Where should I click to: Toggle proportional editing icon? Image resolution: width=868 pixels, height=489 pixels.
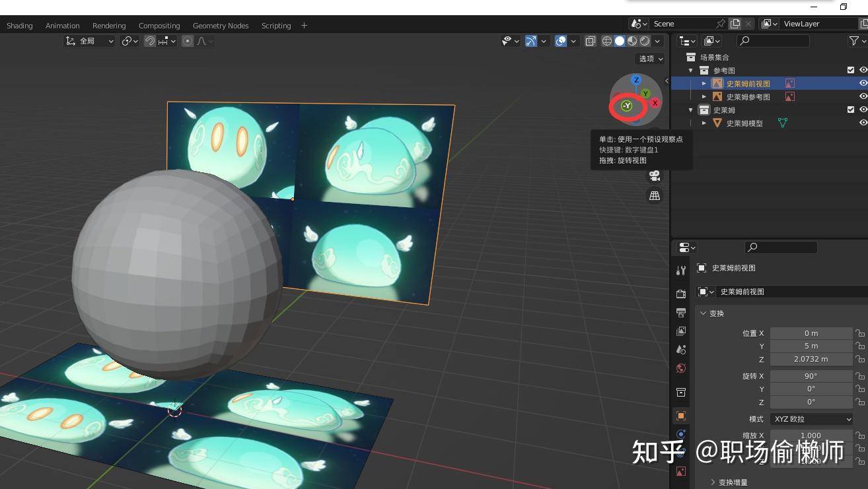click(188, 41)
